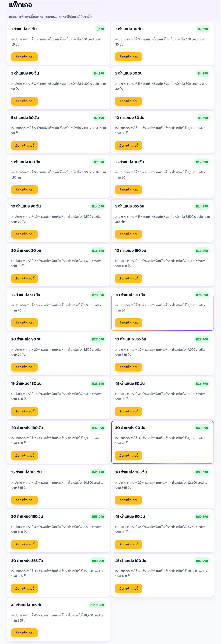
Task: Pick the 5 ตำแหน่ง 180 วัน package button
Action: coord(25,190)
